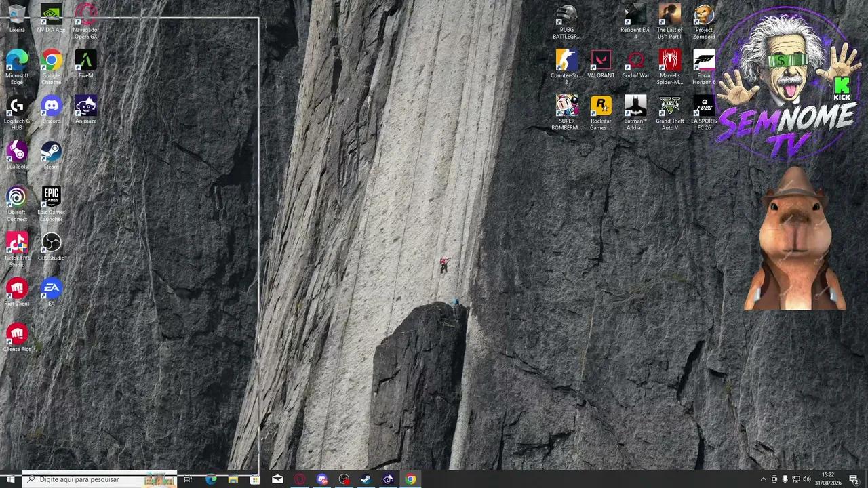Select the LuaTools desktop shortcut

click(x=17, y=155)
